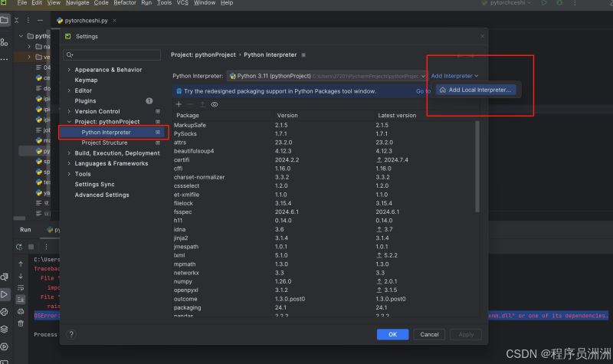Toggle soft-wrap icon in Run panel
The image size is (613, 364).
(x=21, y=288)
